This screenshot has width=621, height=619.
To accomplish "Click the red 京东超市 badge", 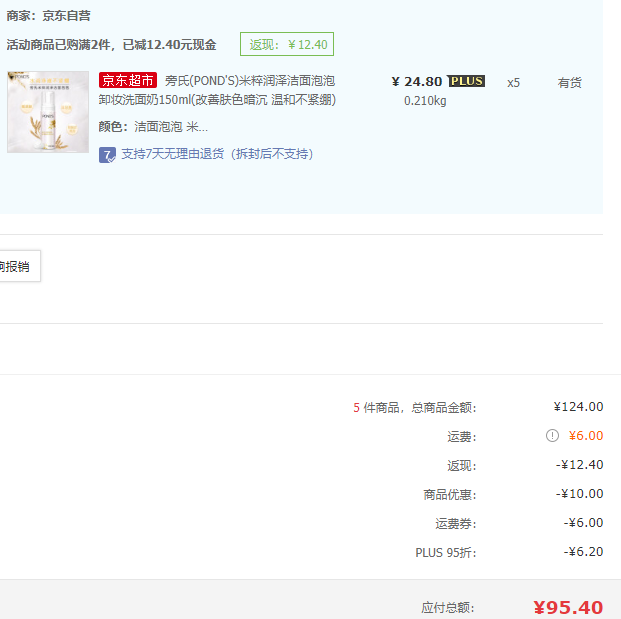I will pyautogui.click(x=128, y=80).
